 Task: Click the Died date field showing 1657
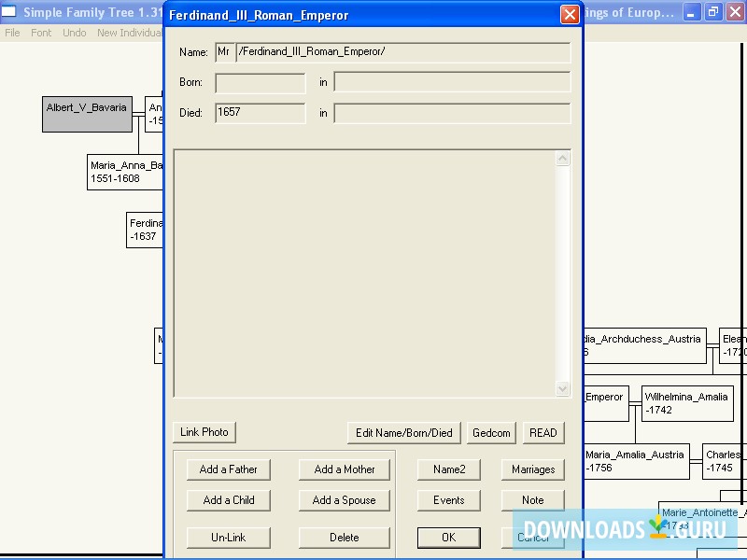261,113
